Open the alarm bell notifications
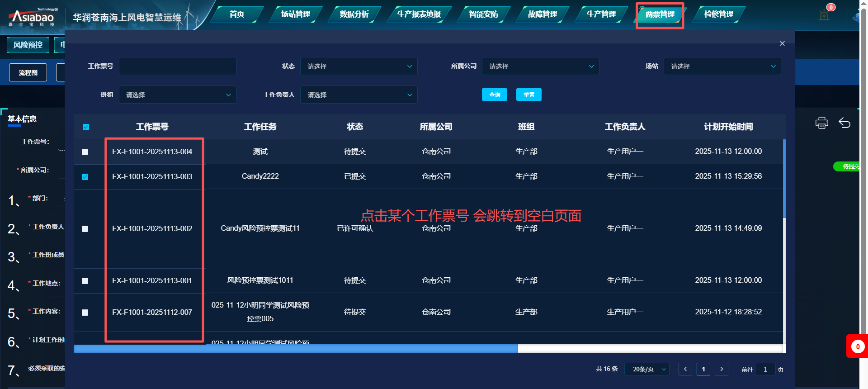Screen dimensions: 868x389 click(x=824, y=15)
